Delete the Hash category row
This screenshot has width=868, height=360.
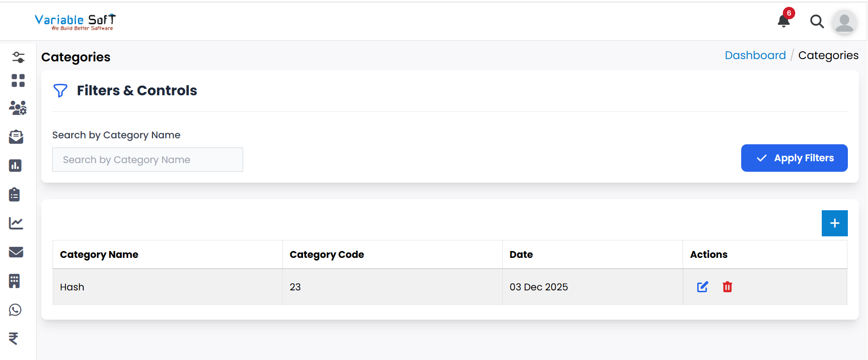(x=727, y=287)
